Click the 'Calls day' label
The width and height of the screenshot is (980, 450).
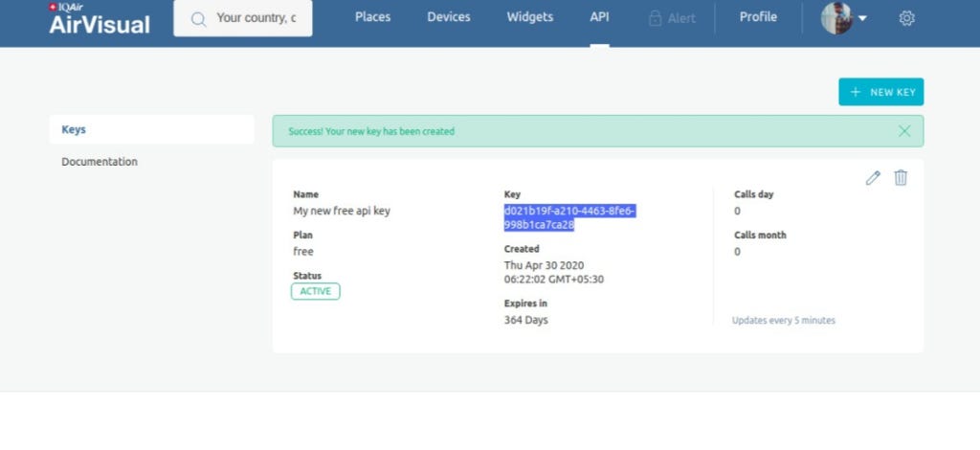tap(754, 194)
